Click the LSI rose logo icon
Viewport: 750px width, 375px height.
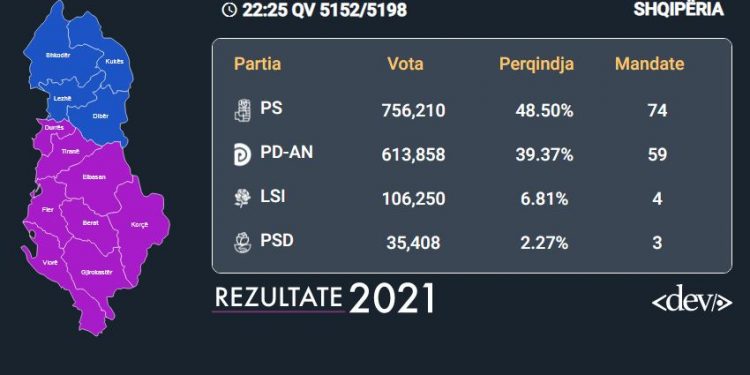243,198
